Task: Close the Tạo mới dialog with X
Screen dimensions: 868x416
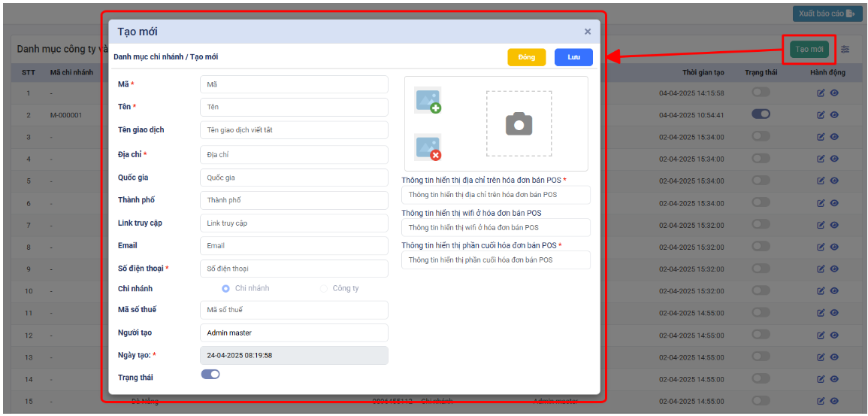Action: coord(588,32)
